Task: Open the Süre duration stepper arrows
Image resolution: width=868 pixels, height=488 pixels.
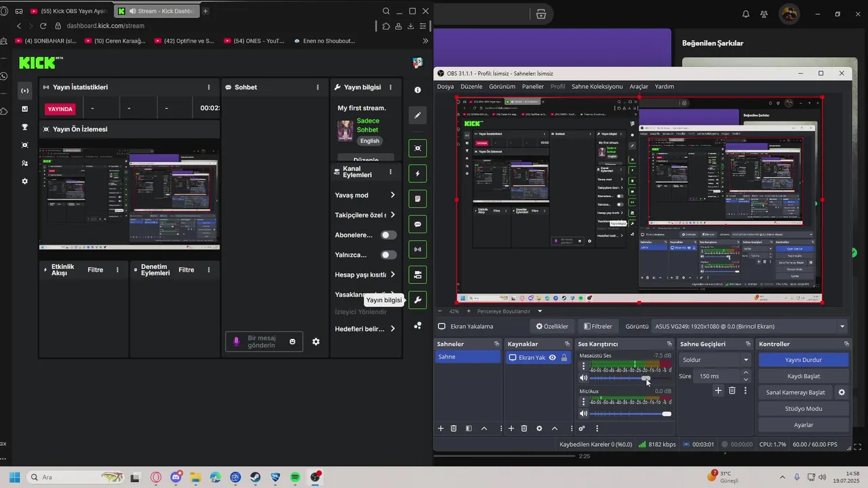Action: pyautogui.click(x=746, y=376)
